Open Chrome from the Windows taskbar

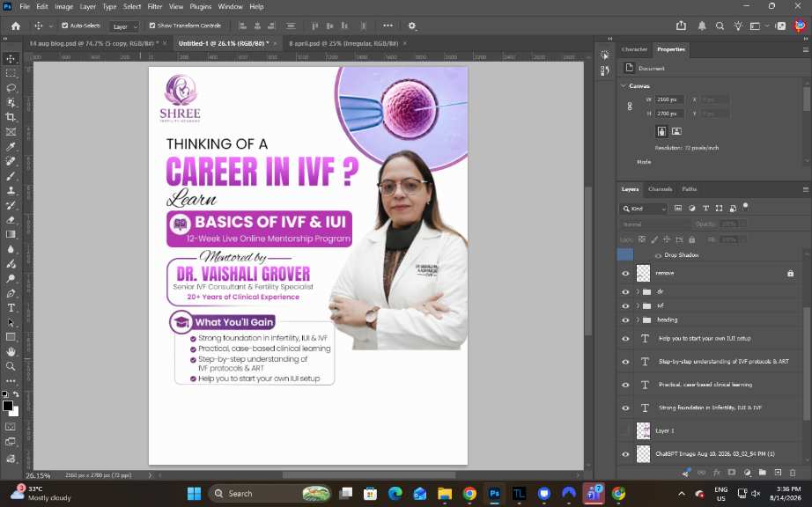click(469, 494)
